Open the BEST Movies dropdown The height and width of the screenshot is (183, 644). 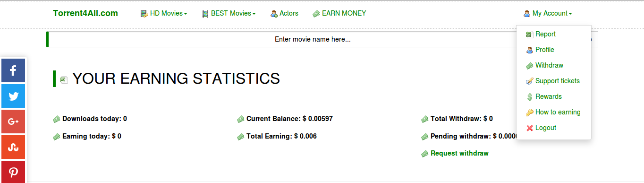coord(229,14)
